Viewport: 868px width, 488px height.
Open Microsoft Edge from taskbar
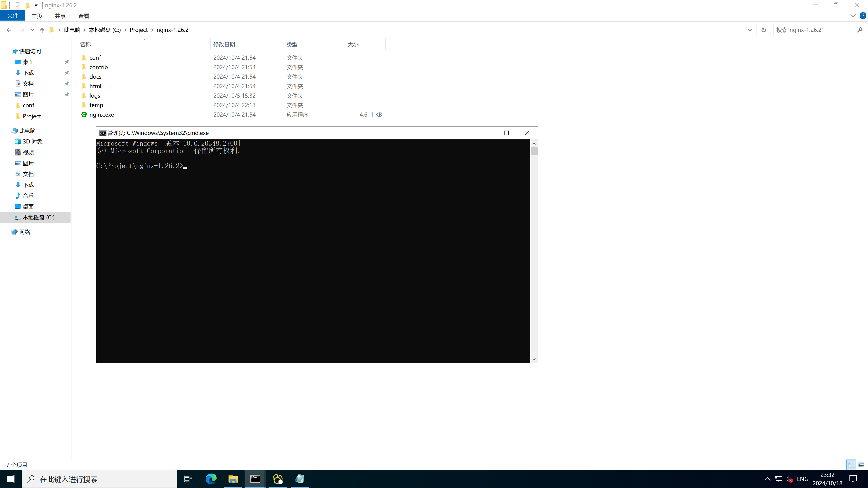coord(211,479)
